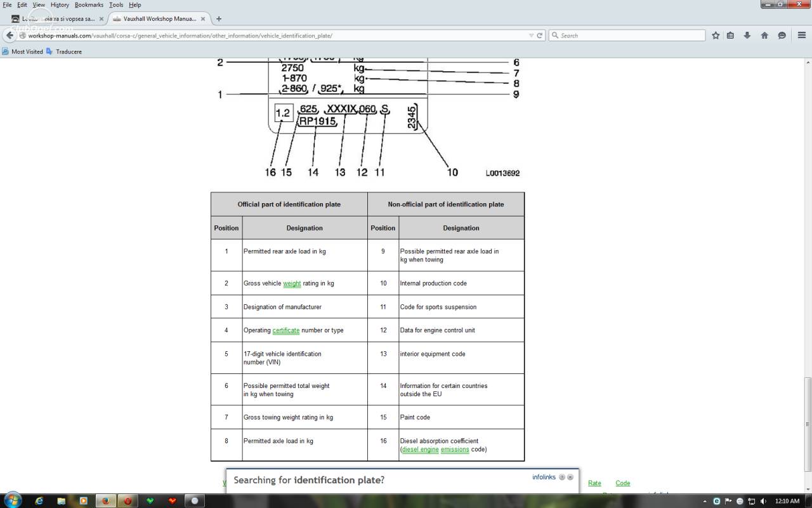Screen dimensions: 812x508
Task: Click the infolinks logo in the popup
Action: pyautogui.click(x=544, y=477)
